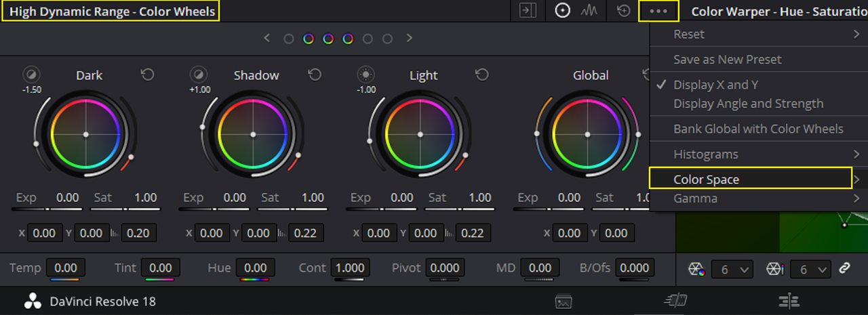Viewport: 868px width, 315px height.
Task: Expand the Color Space submenu
Action: tap(759, 180)
